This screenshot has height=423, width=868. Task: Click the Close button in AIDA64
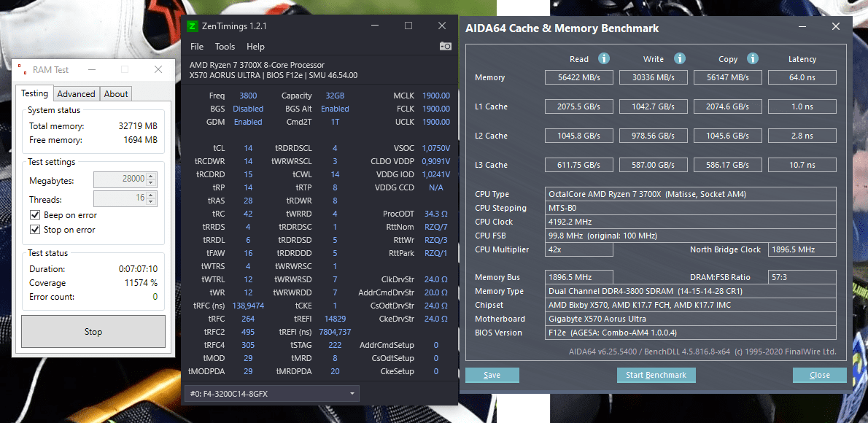tap(819, 375)
